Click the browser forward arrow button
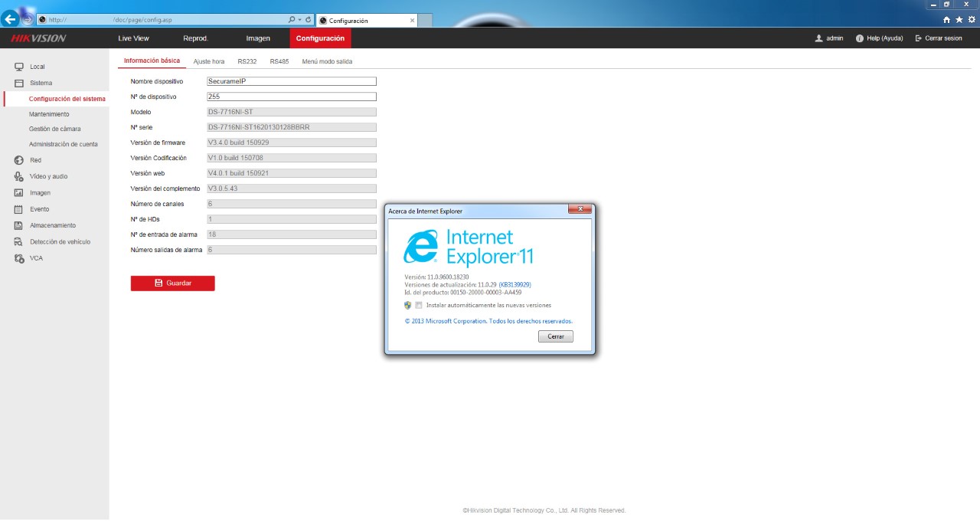 tap(28, 19)
